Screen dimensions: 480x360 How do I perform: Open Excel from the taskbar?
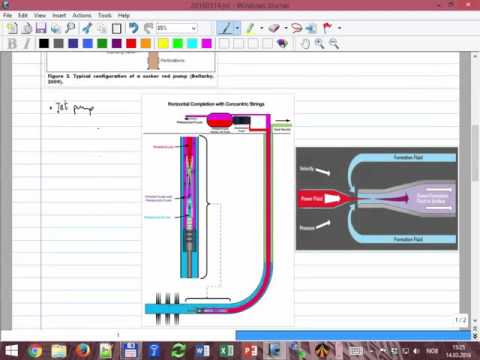coord(226,351)
